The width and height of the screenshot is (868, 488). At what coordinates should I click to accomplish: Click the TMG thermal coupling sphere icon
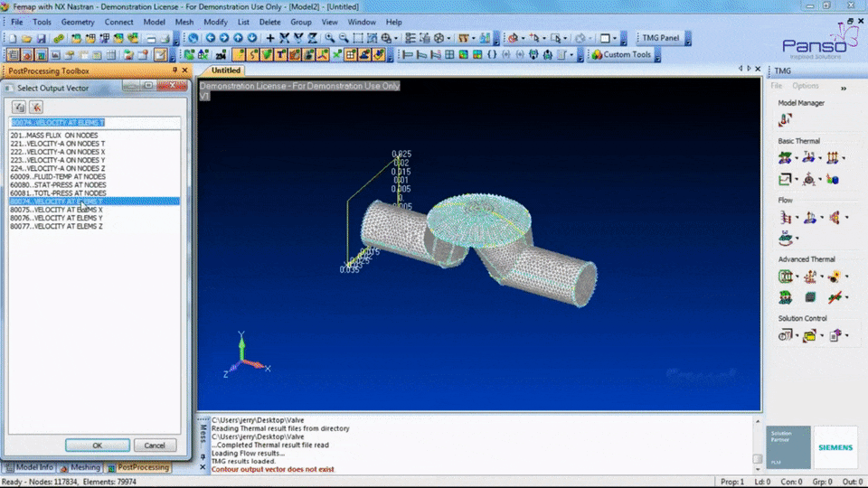pos(833,179)
